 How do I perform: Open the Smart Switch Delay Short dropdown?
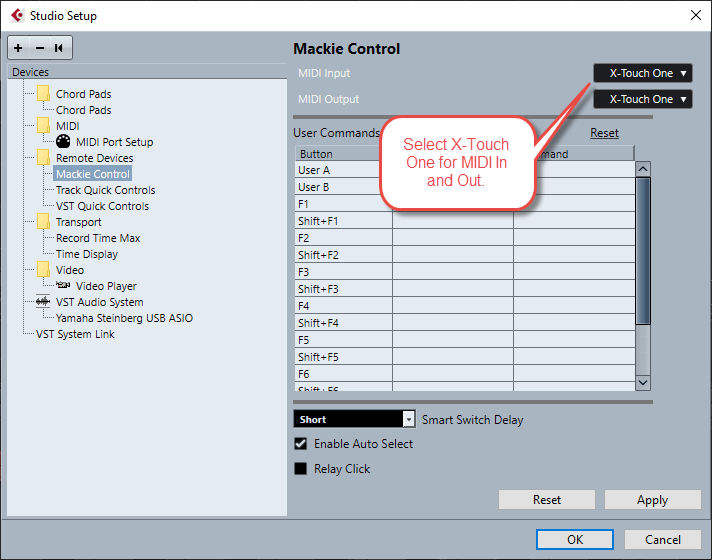click(x=354, y=419)
